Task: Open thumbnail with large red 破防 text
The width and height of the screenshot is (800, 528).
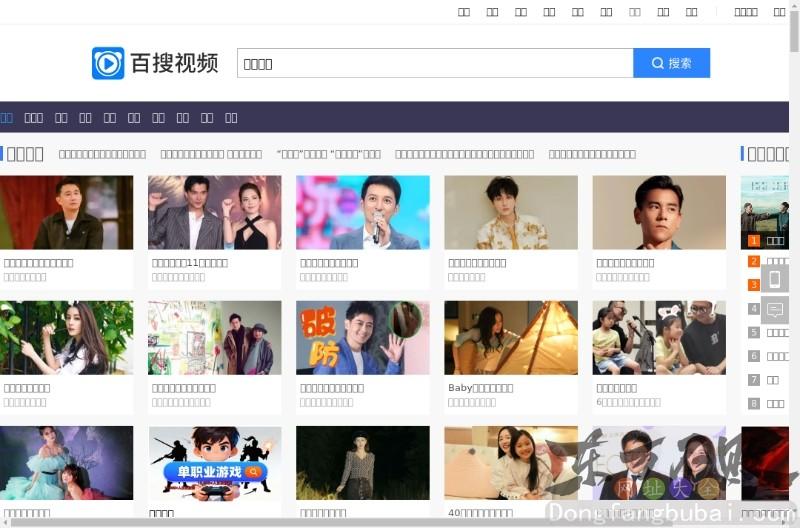Action: pos(362,338)
